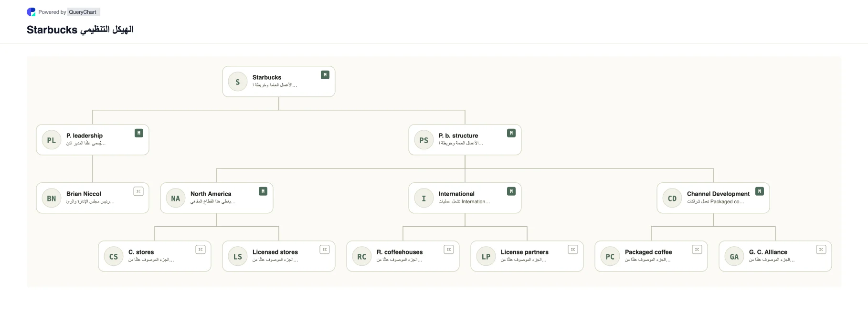Click the IC badge on C. stores card
Viewport: 868px width, 314px height.
(x=201, y=250)
